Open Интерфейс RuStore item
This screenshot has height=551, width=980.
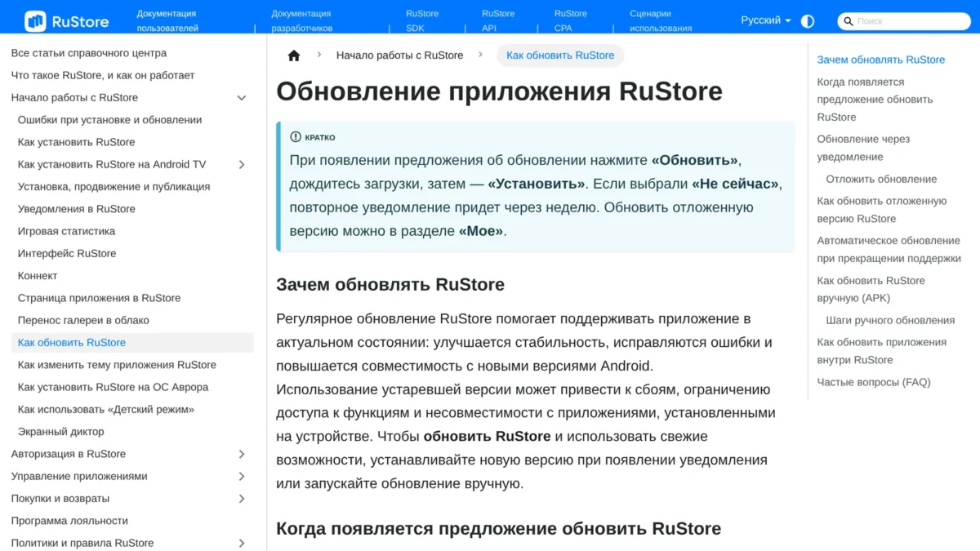coord(67,253)
